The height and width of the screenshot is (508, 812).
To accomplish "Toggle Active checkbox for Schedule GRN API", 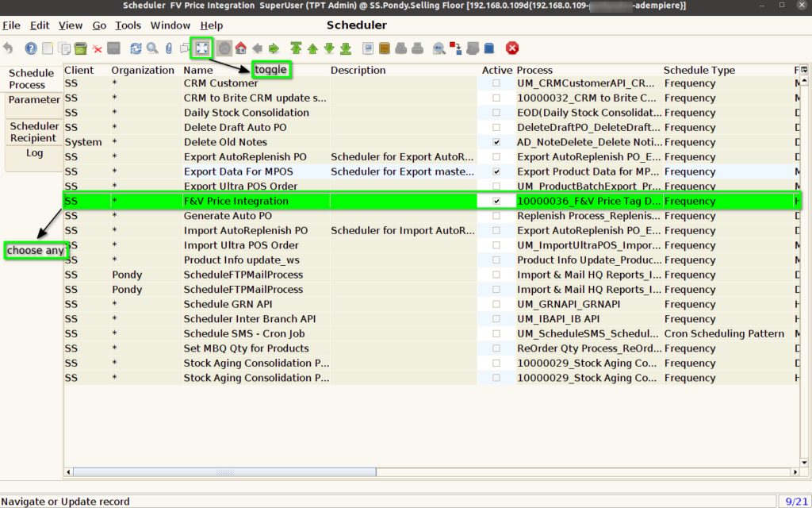I will coord(496,304).
